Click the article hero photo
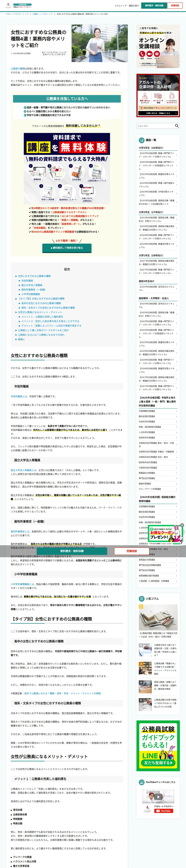Screen dimensions: 186x868 pos(100,43)
